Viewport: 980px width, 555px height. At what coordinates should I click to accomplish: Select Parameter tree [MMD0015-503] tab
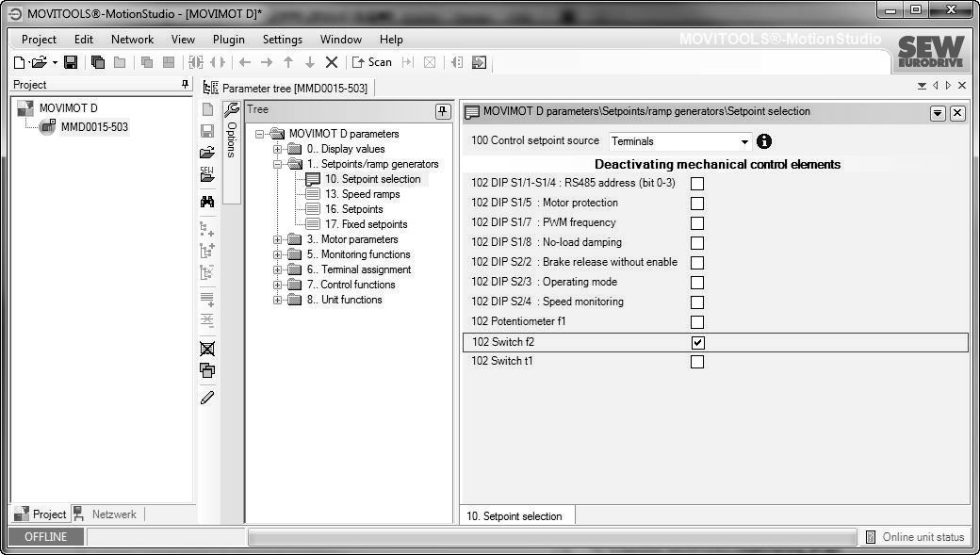point(286,89)
